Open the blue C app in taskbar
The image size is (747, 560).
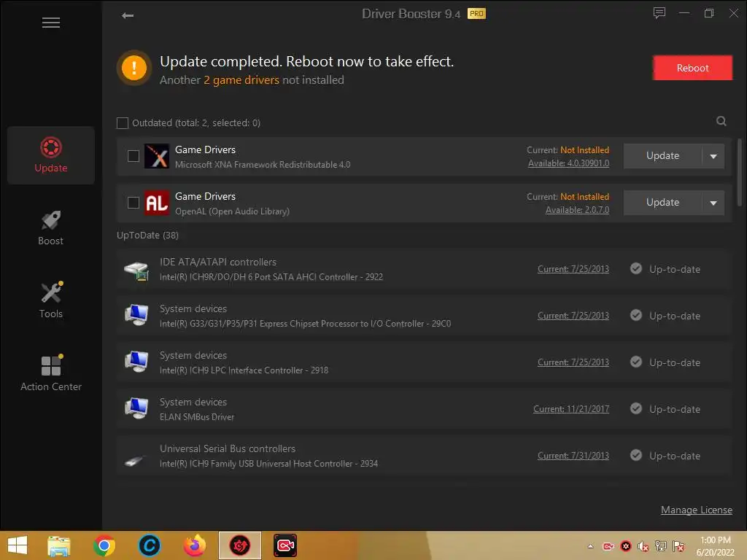coord(149,545)
